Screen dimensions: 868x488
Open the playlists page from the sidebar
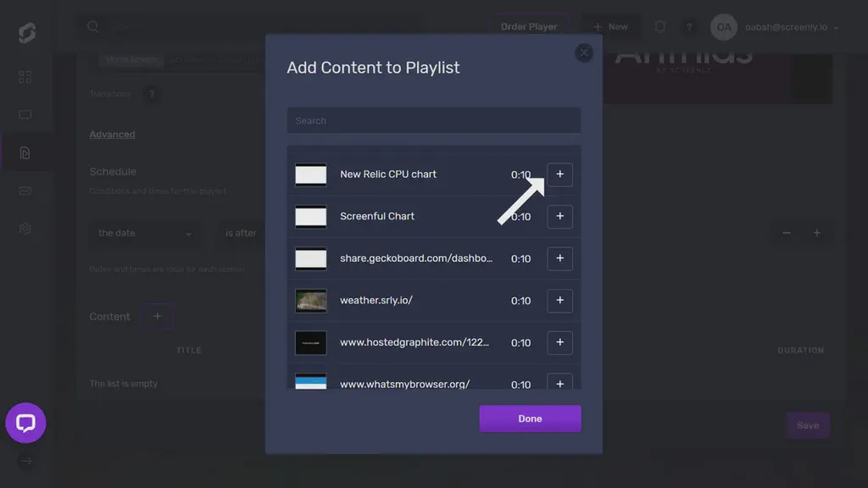[25, 152]
